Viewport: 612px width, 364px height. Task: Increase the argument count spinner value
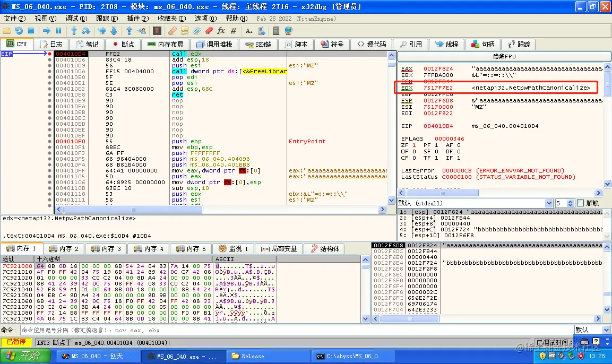tap(570, 201)
